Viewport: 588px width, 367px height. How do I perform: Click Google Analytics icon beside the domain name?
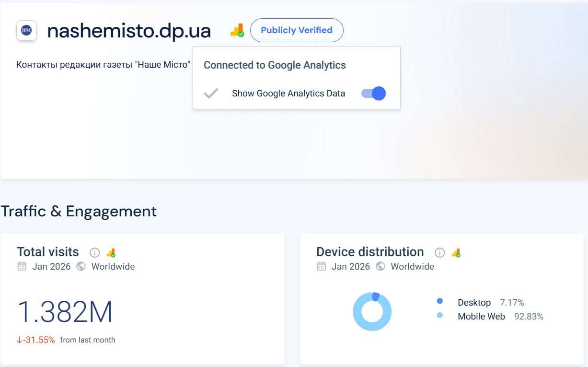[237, 31]
